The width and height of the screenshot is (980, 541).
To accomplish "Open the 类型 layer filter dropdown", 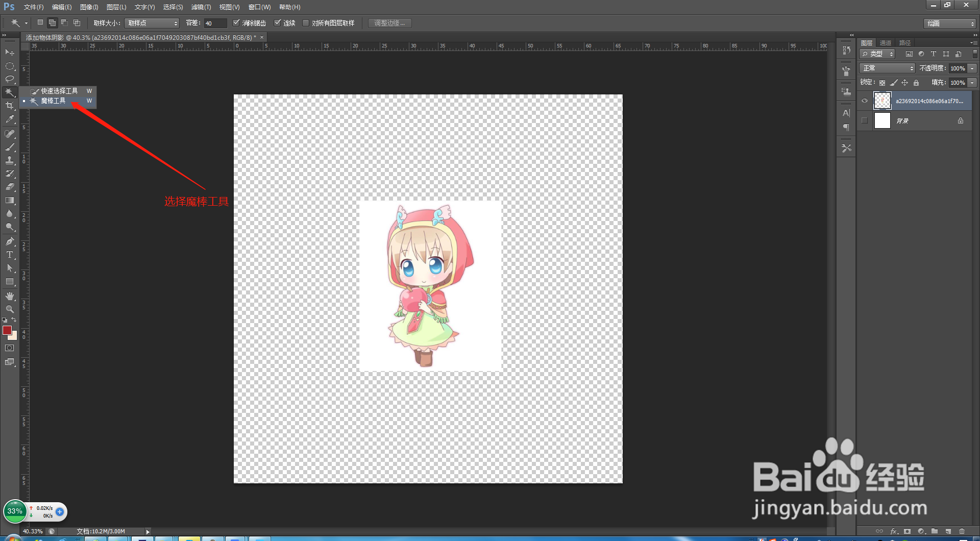I will pyautogui.click(x=877, y=54).
